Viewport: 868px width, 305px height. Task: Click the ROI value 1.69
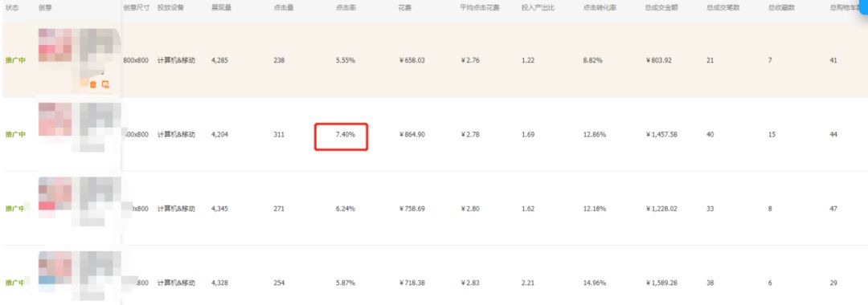pos(527,134)
